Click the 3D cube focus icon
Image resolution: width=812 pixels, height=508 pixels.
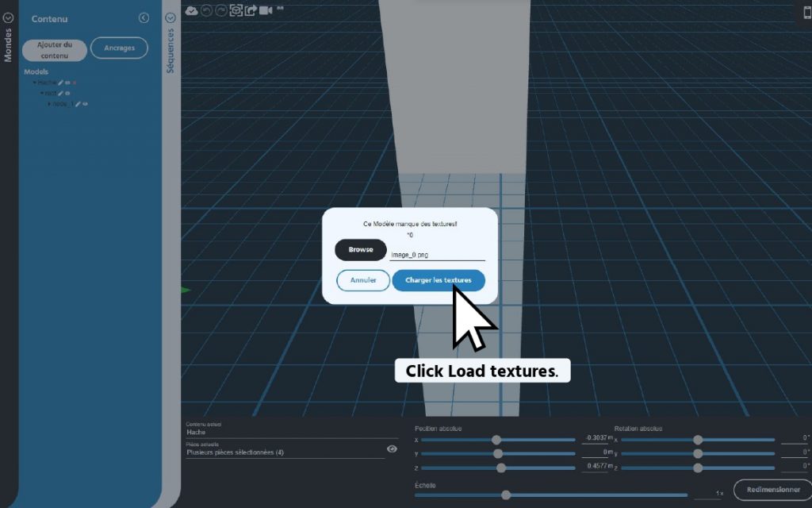tap(236, 10)
